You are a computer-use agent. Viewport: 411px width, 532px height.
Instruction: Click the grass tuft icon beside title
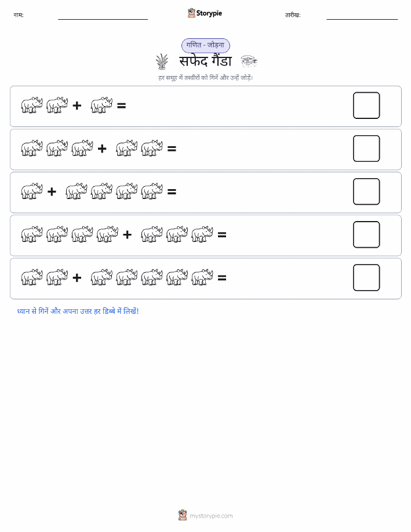[x=162, y=61]
